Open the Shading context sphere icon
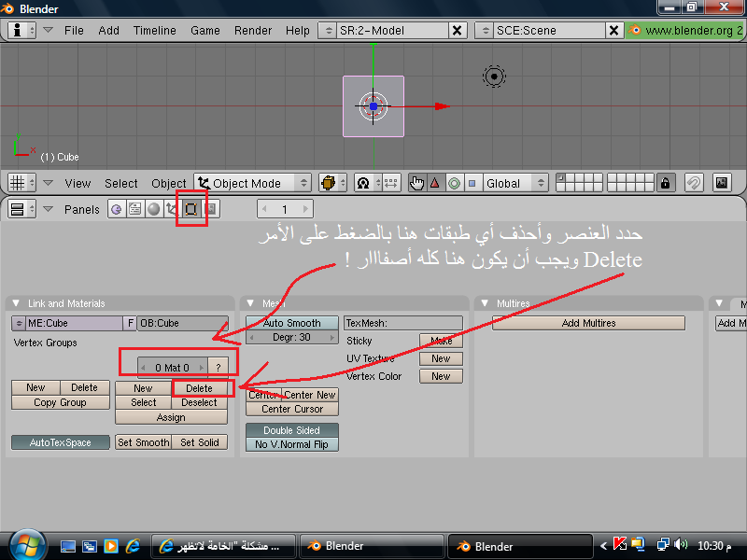 (153, 209)
